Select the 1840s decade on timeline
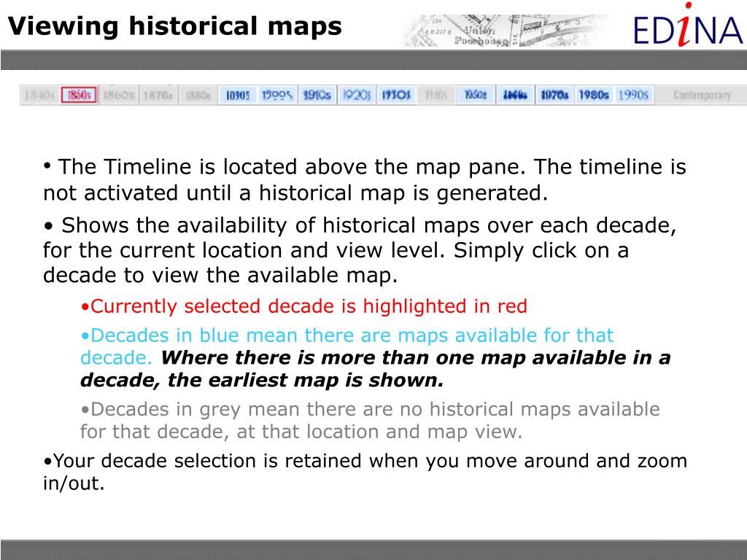Screen dimensions: 747x560 (x=39, y=96)
